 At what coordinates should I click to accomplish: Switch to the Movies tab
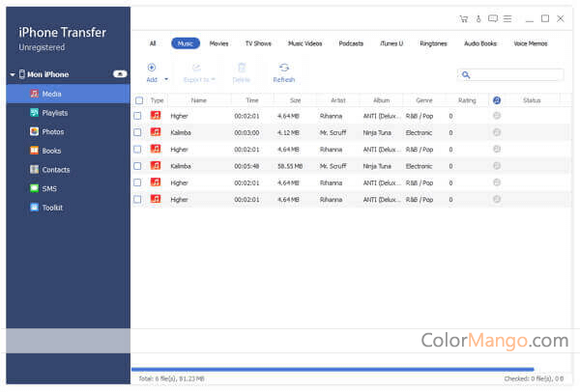[x=219, y=43]
